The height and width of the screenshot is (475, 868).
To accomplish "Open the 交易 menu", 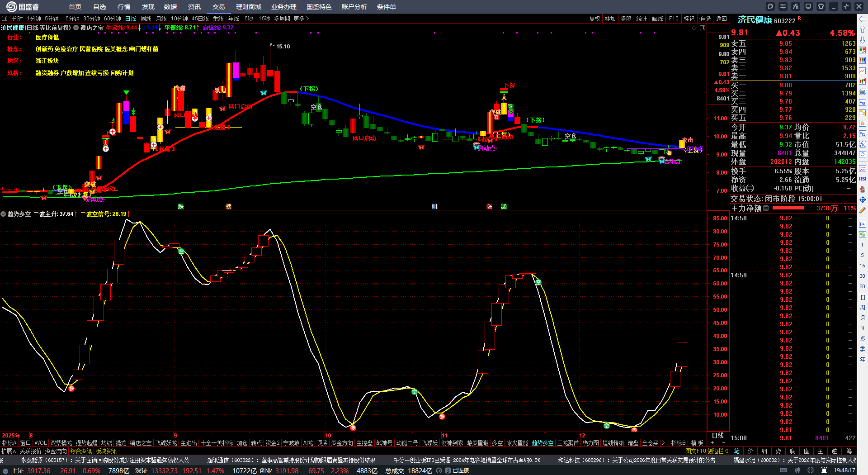I will (219, 7).
